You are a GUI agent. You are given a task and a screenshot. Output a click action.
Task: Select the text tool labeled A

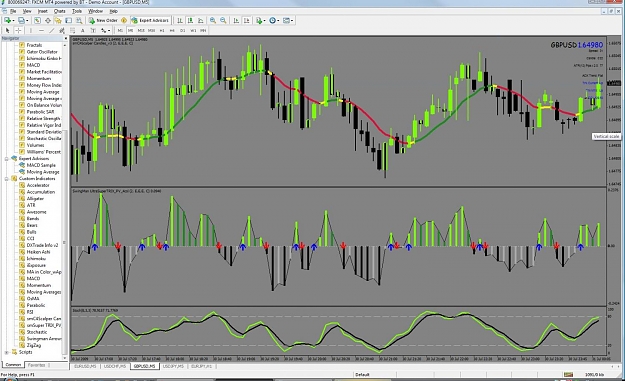point(83,30)
